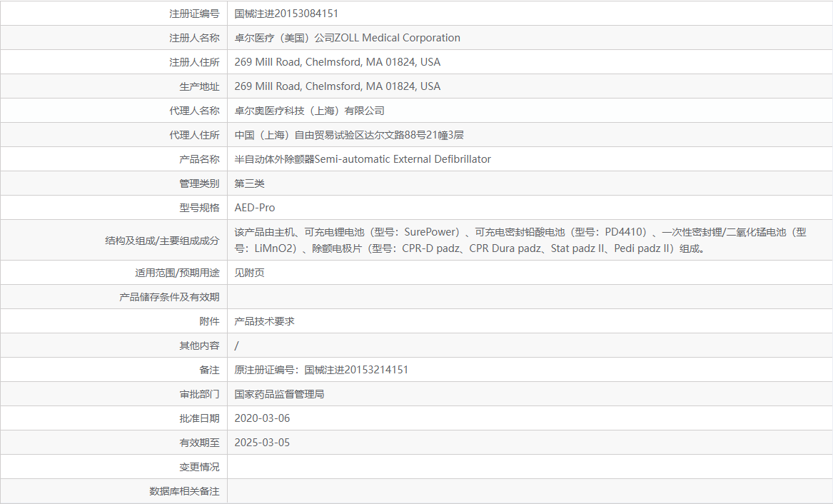Screen dimensions: 833x504
Task: Click the expiry date 2025-03-05
Action: [x=262, y=443]
